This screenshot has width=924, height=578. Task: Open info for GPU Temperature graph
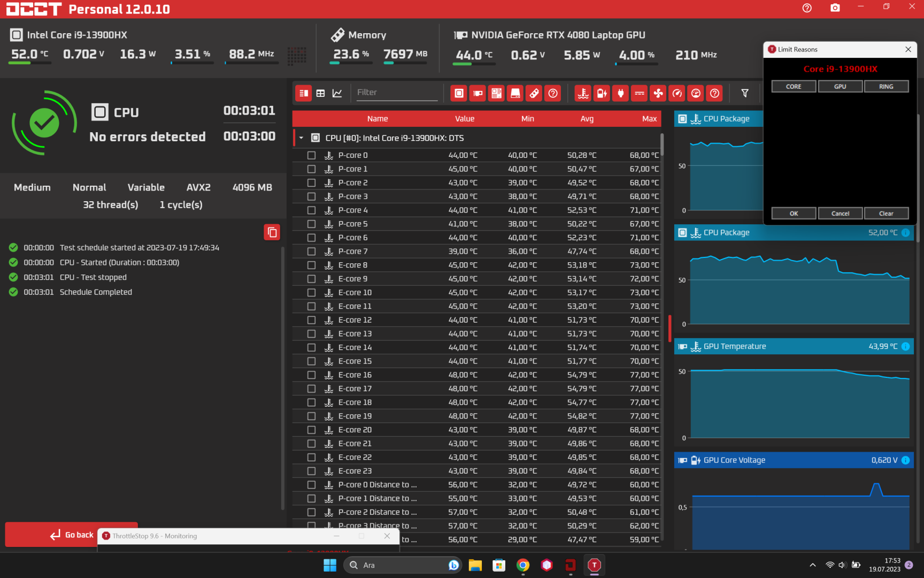tap(905, 346)
